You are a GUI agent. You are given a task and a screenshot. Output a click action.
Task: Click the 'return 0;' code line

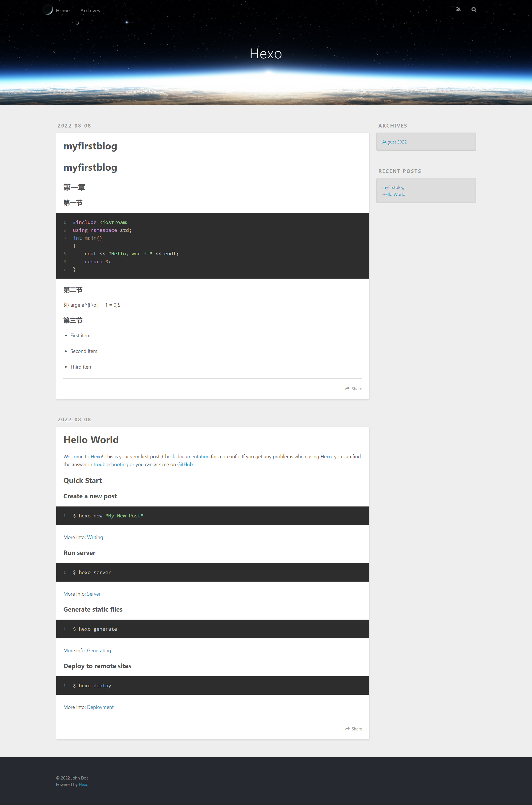[98, 262]
